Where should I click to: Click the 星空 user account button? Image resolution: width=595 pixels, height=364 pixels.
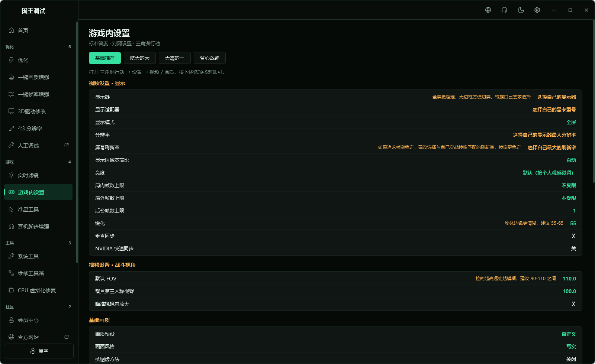39,351
